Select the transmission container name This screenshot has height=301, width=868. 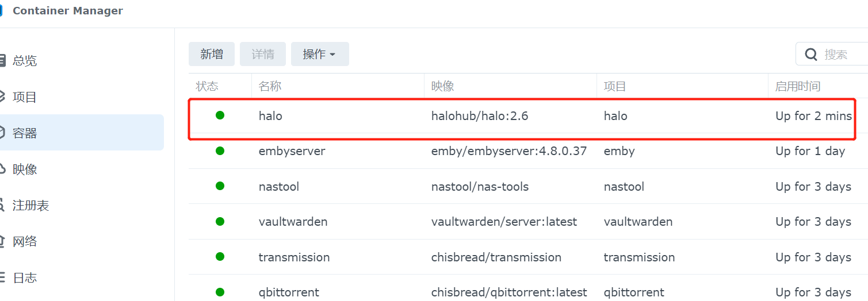294,257
